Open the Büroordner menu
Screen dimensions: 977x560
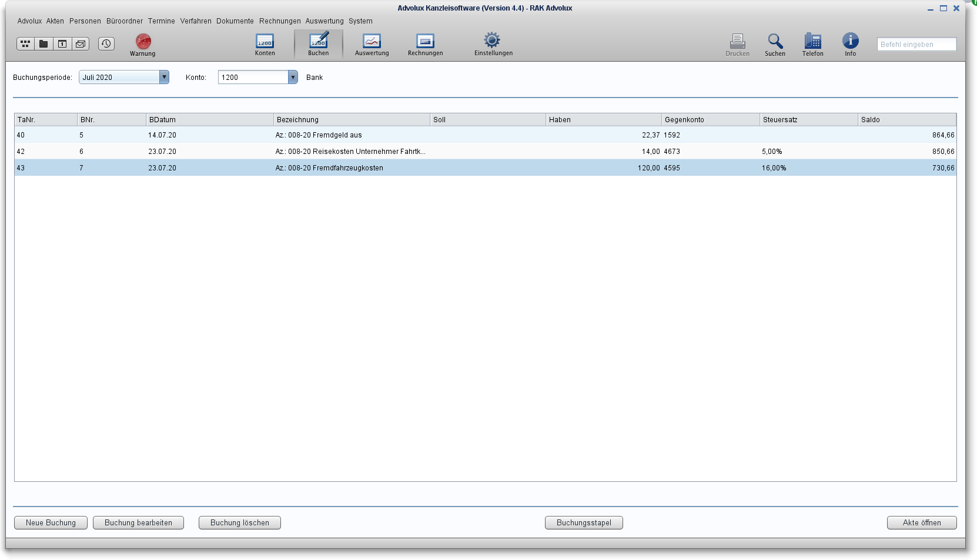(x=125, y=21)
